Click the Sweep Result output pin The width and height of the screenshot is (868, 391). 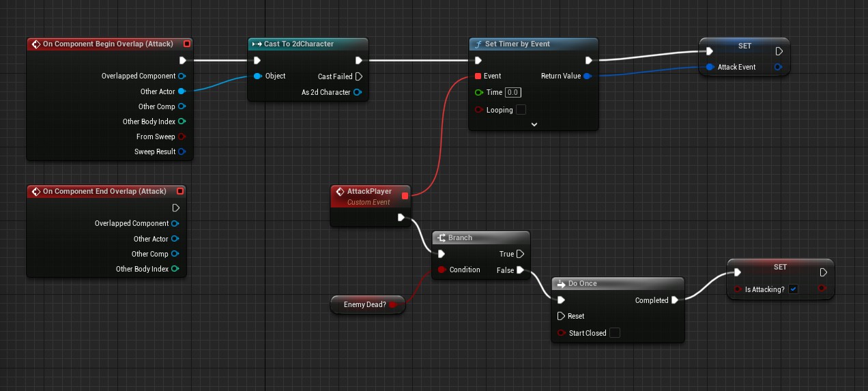click(182, 151)
